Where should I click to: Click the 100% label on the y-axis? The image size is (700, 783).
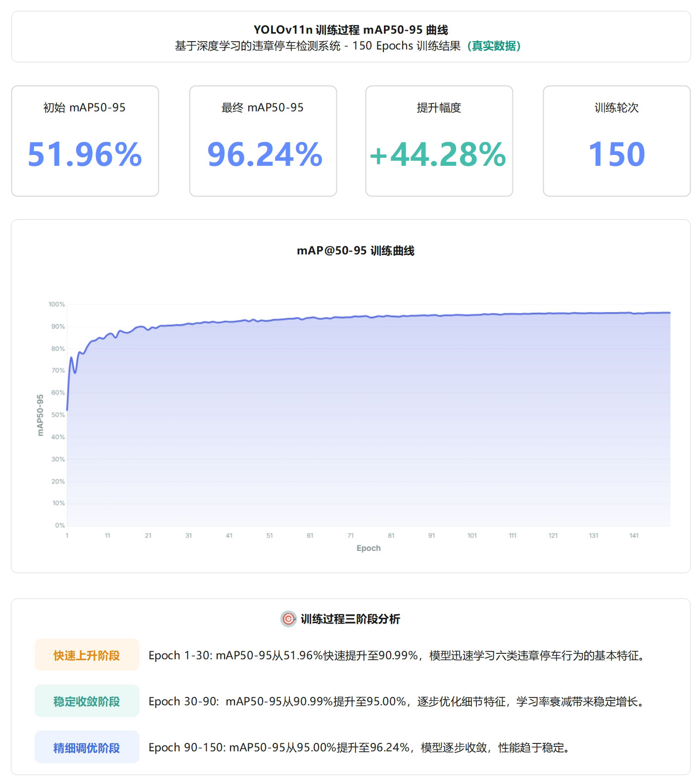[x=57, y=304]
